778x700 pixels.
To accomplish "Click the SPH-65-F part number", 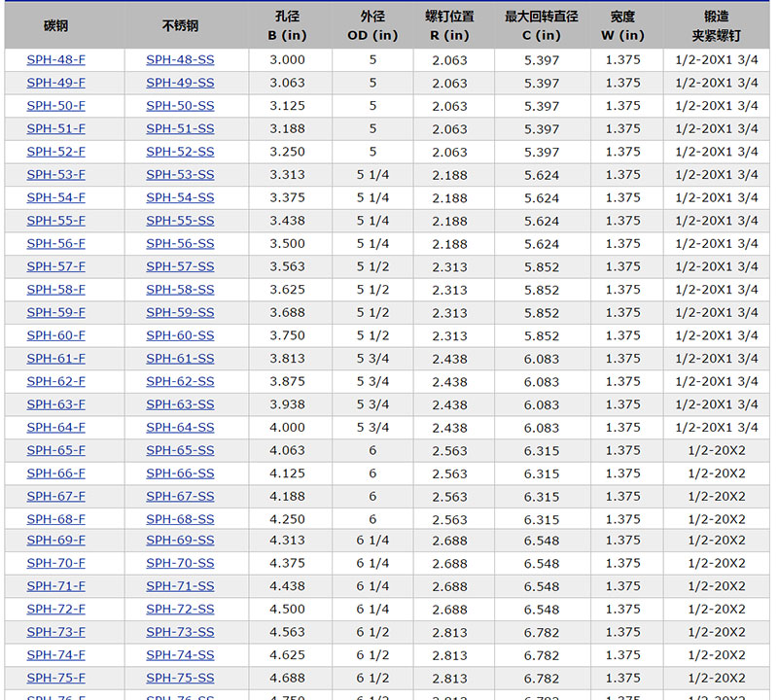I will point(55,450).
